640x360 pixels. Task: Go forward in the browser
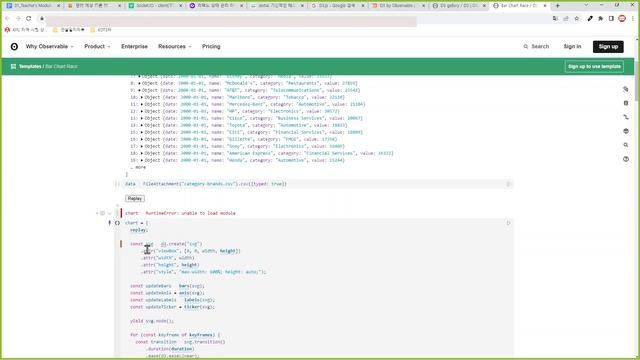pos(18,18)
